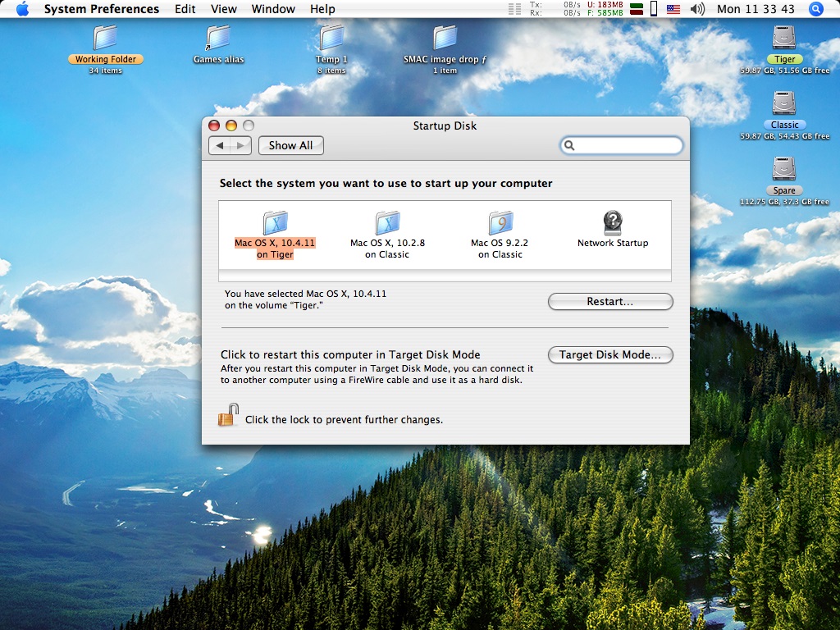Select Mac OS X 10.2.8 on Classic
Viewport: 840px width, 630px height.
point(387,235)
